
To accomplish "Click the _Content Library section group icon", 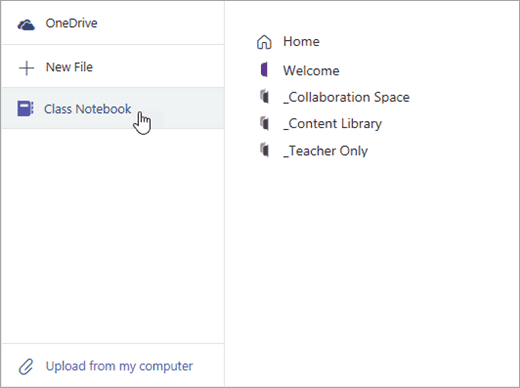I will coord(264,123).
